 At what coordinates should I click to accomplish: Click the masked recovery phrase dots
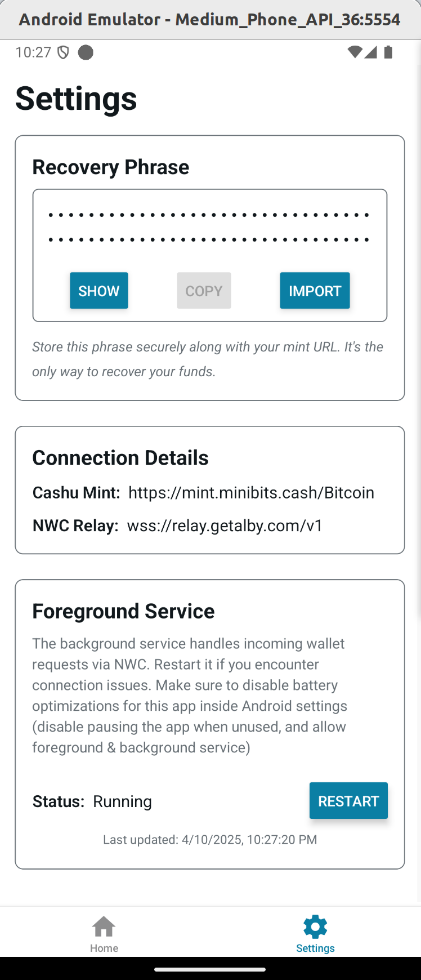click(209, 228)
